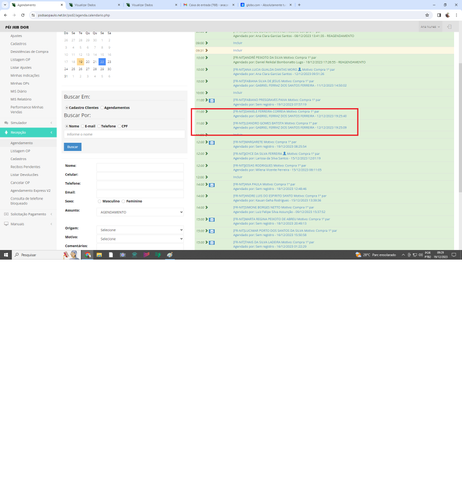Select the Nome search radio option
The width and height of the screenshot is (462, 500).
pyautogui.click(x=66, y=126)
